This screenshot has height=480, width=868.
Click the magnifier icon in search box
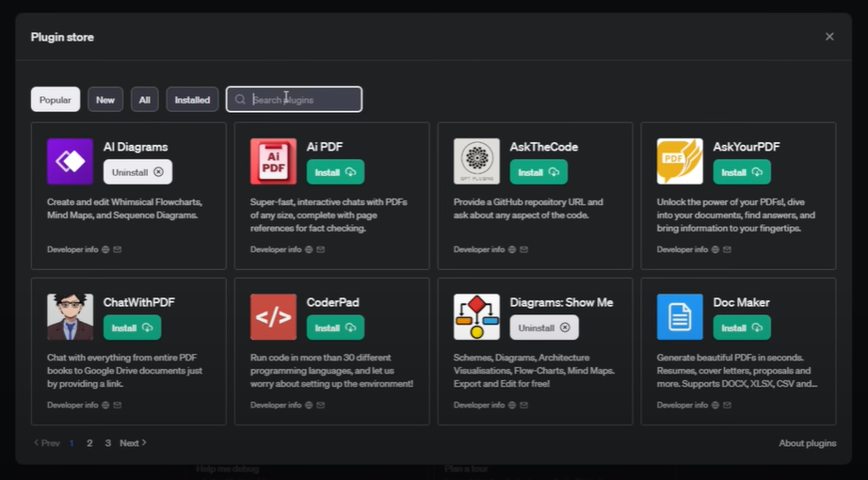click(x=240, y=100)
